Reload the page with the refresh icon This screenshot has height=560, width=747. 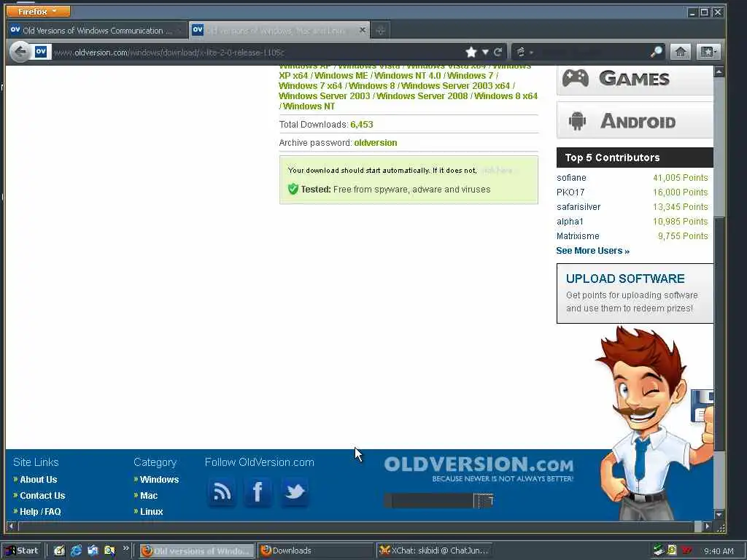coord(498,52)
